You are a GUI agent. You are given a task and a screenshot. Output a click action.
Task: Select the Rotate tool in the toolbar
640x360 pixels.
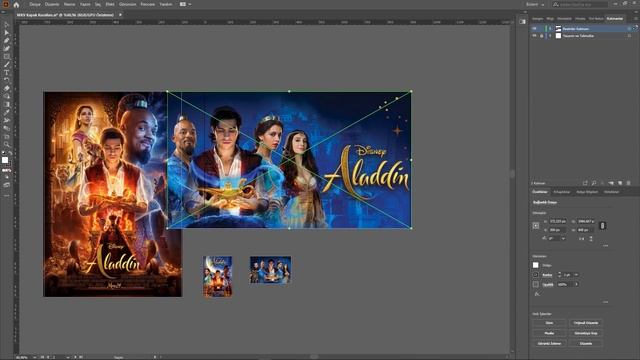coord(7,80)
